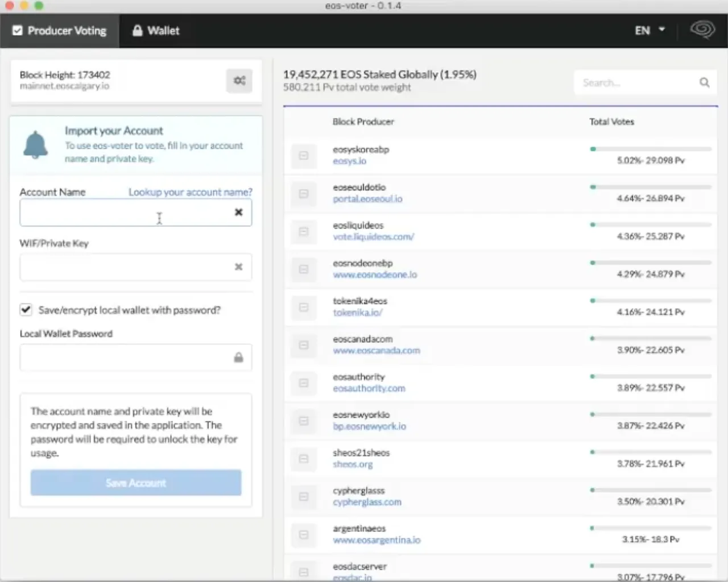Click the bell icon in Import your Account

click(35, 145)
